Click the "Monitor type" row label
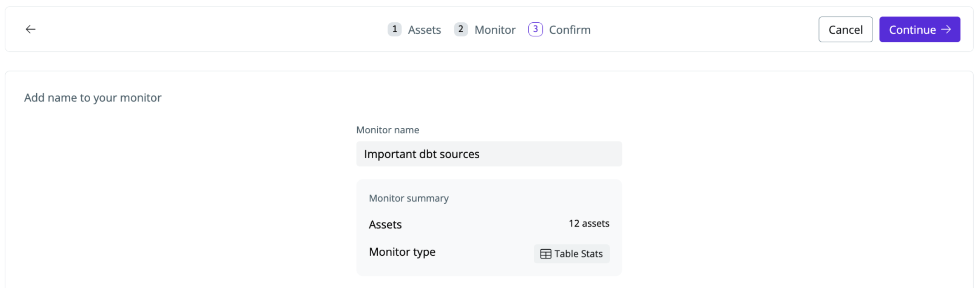The image size is (980, 288). pyautogui.click(x=402, y=252)
